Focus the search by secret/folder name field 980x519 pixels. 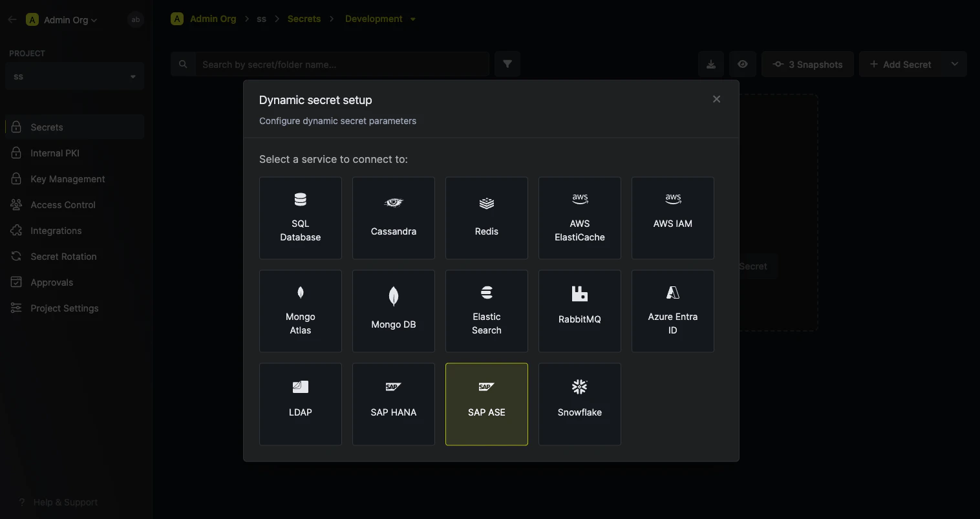[342, 64]
